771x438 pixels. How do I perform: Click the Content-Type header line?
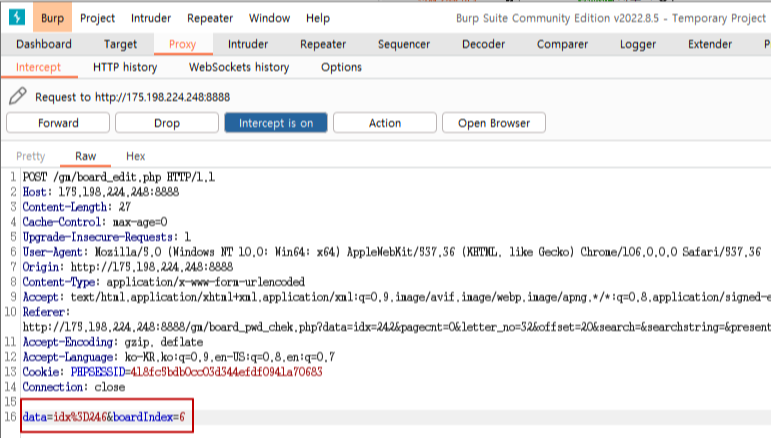164,282
